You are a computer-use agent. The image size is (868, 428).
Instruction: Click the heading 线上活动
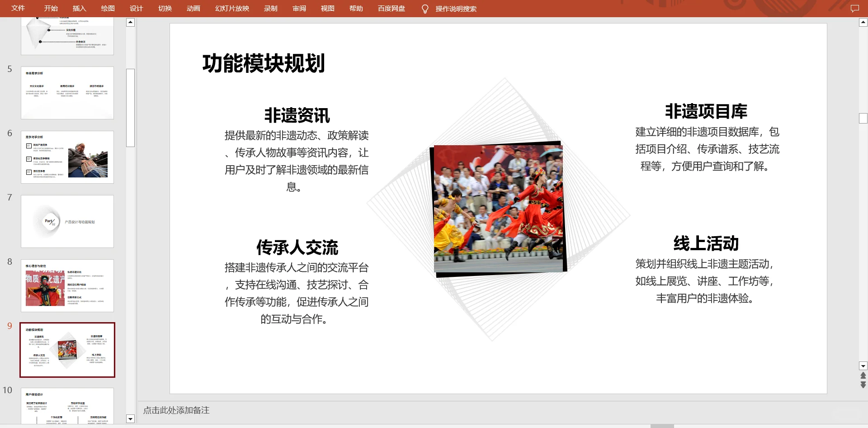(706, 243)
